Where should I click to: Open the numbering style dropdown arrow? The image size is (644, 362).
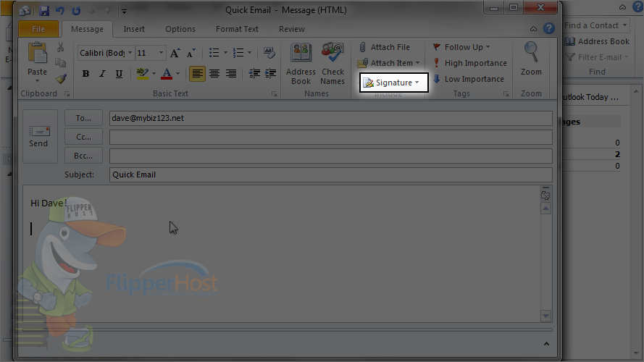pos(249,53)
